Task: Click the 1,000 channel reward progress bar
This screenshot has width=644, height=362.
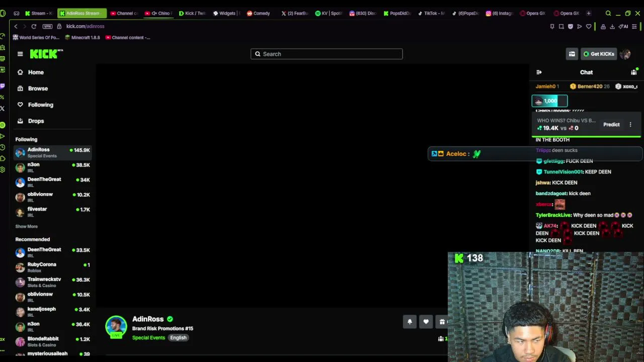Action: click(x=549, y=101)
